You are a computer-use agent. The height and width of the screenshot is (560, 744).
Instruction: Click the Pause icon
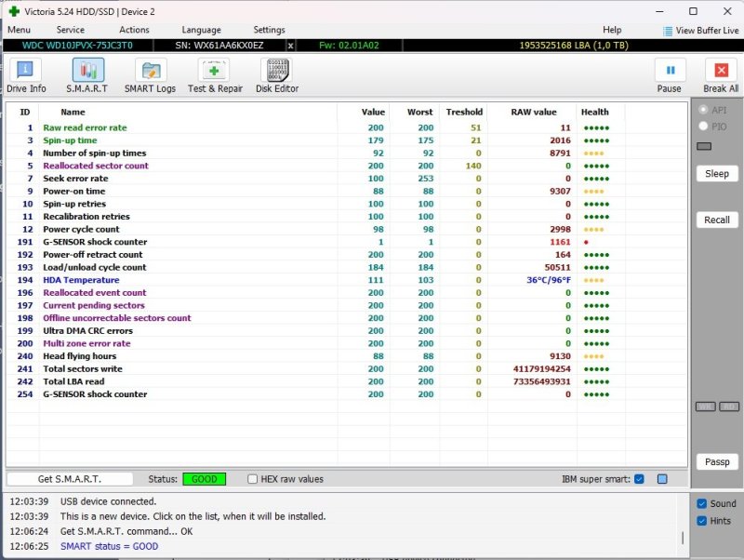coord(670,71)
